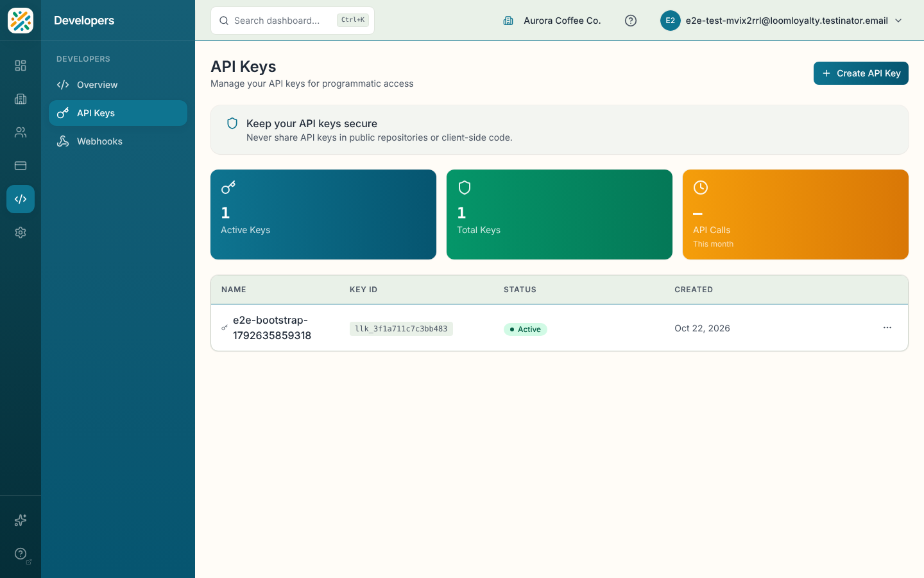924x578 pixels.
Task: Click the help question mark in top bar
Action: [631, 21]
